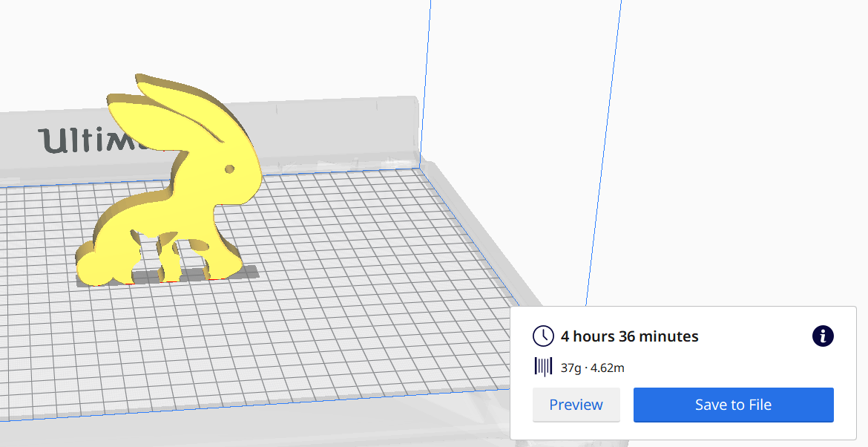This screenshot has height=447, width=868.
Task: Click empty space above the build plate
Action: 519,74
